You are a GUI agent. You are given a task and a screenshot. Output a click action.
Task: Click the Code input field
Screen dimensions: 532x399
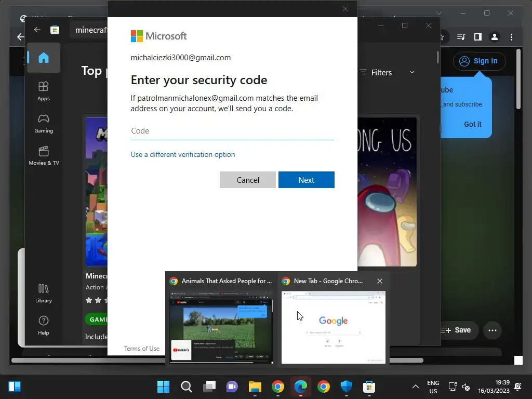232,131
